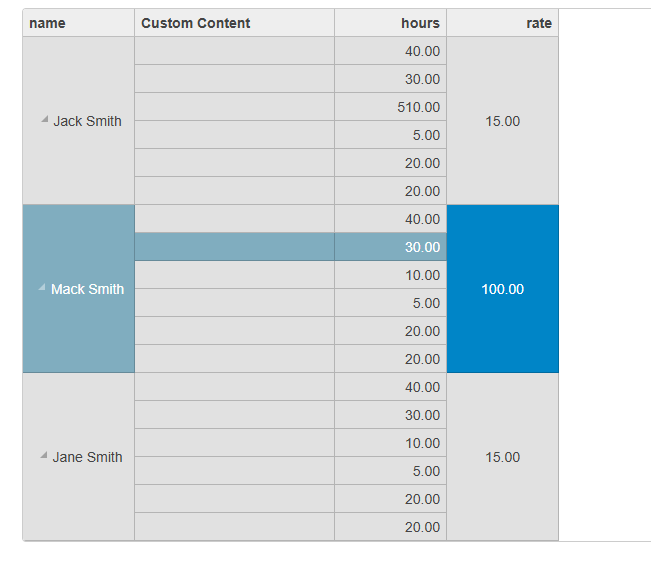Image resolution: width=651 pixels, height=577 pixels.
Task: Select Mack Smith's highlighted 30.00 hours cell
Action: [391, 247]
